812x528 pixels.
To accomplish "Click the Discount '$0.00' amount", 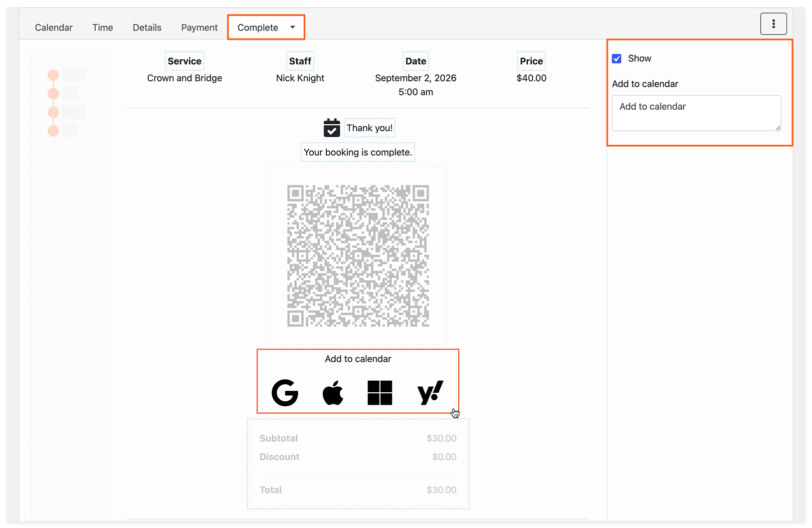I will pos(444,457).
